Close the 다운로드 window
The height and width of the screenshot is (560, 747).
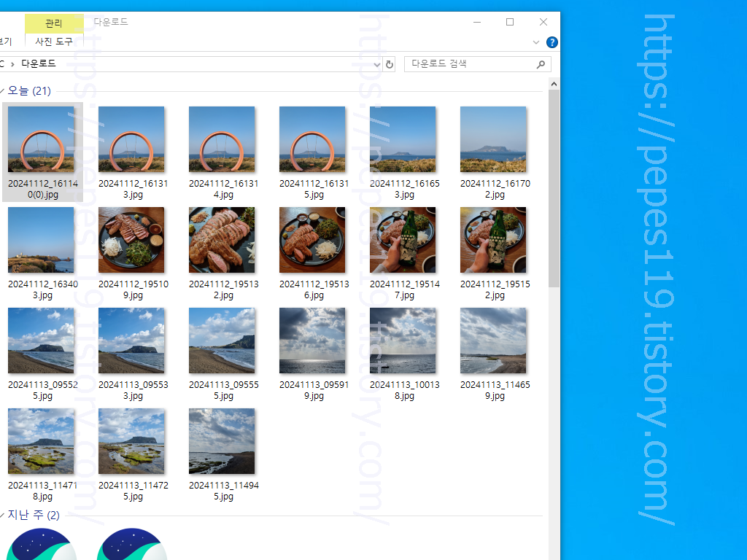point(543,22)
